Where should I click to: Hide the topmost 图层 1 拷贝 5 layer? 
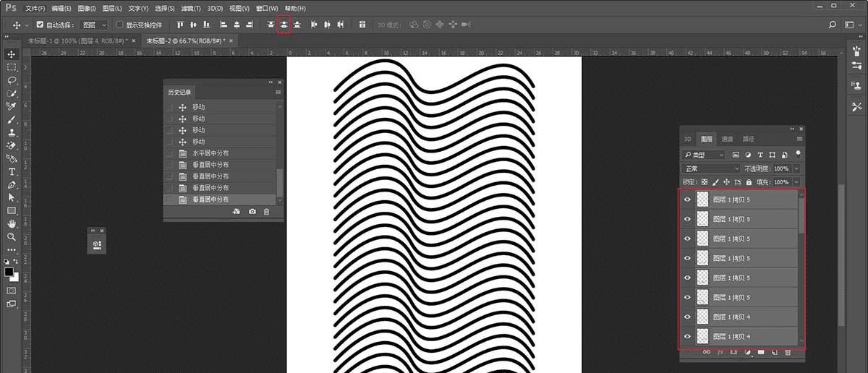(x=687, y=200)
